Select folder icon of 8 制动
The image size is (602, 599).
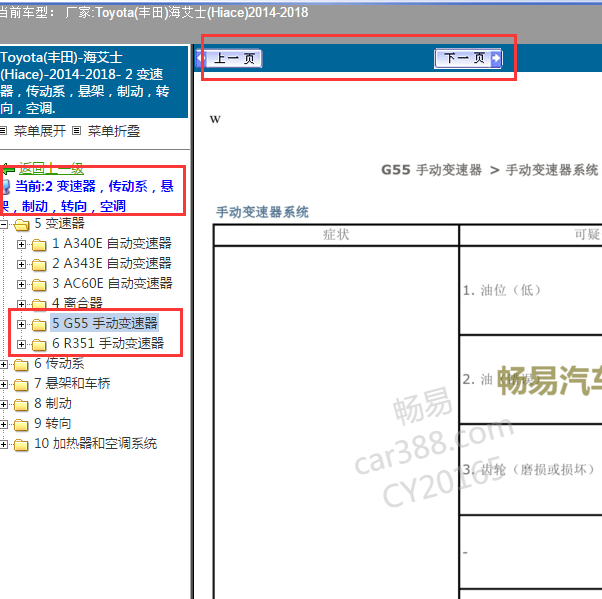(21, 405)
